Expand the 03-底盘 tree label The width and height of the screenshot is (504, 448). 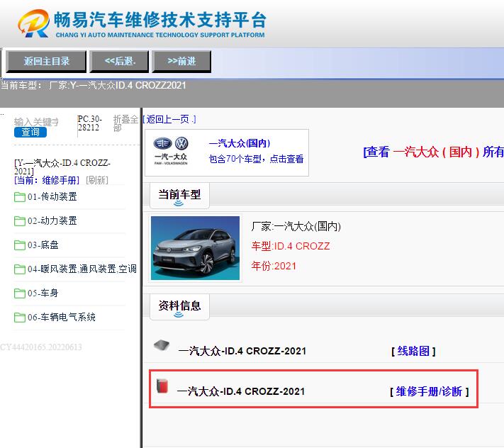[43, 245]
